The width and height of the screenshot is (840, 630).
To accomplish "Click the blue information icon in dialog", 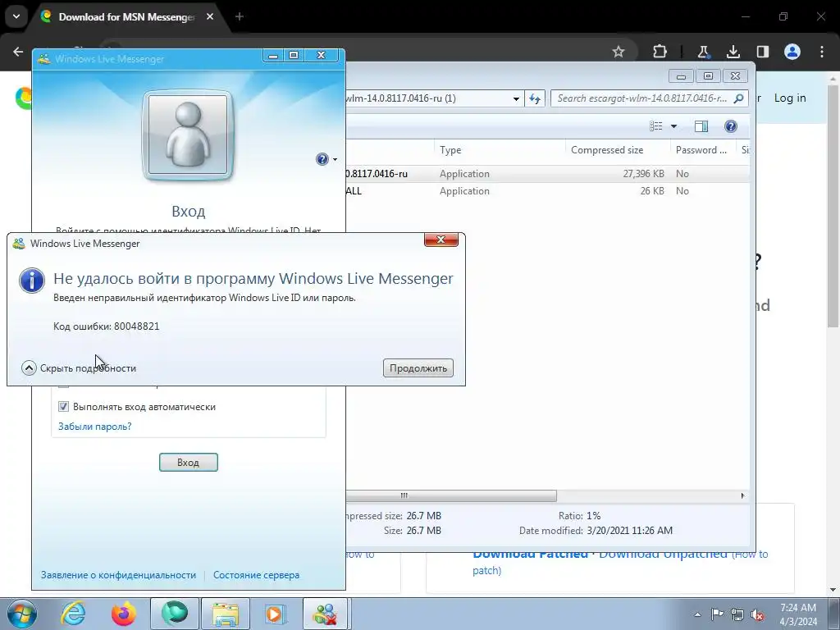I will pyautogui.click(x=32, y=281).
